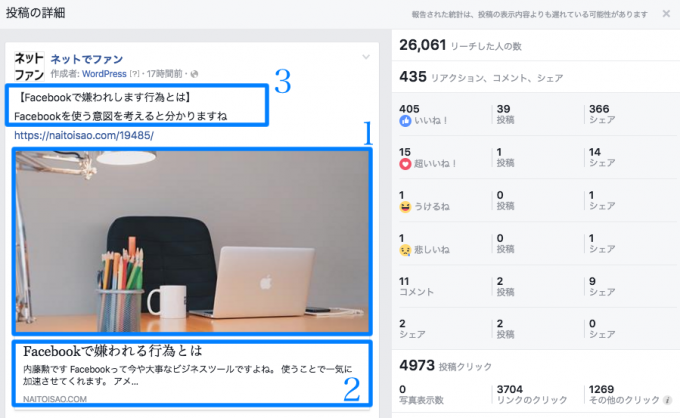
Task: Click the NAITOISAO.COM domain label
Action: [x=55, y=399]
